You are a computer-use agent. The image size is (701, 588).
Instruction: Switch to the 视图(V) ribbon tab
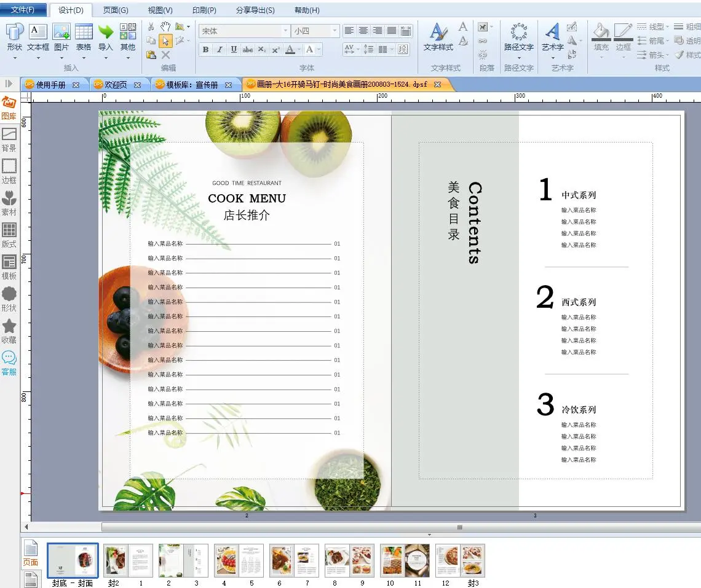[160, 10]
